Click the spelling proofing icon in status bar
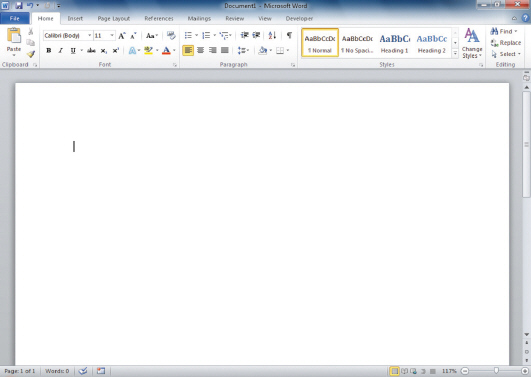 83,371
